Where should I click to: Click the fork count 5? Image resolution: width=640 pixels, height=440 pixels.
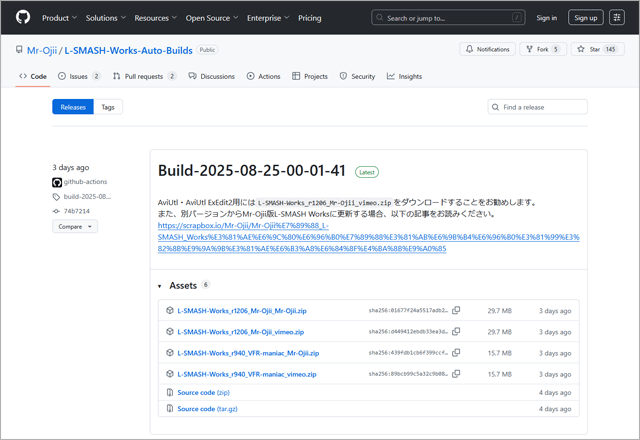tap(556, 49)
